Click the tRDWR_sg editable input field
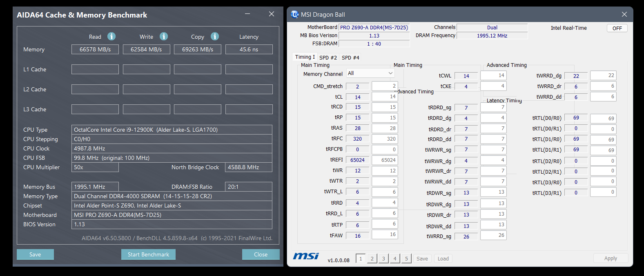The height and width of the screenshot is (276, 644). pyautogui.click(x=493, y=192)
